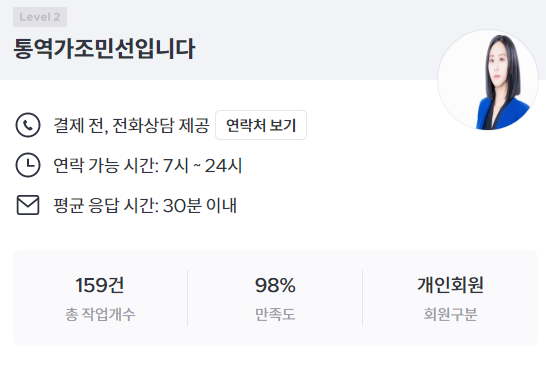Viewport: 546px width, 366px height.
Task: Click the divider between 98% and 개인회원
Action: pos(362,298)
